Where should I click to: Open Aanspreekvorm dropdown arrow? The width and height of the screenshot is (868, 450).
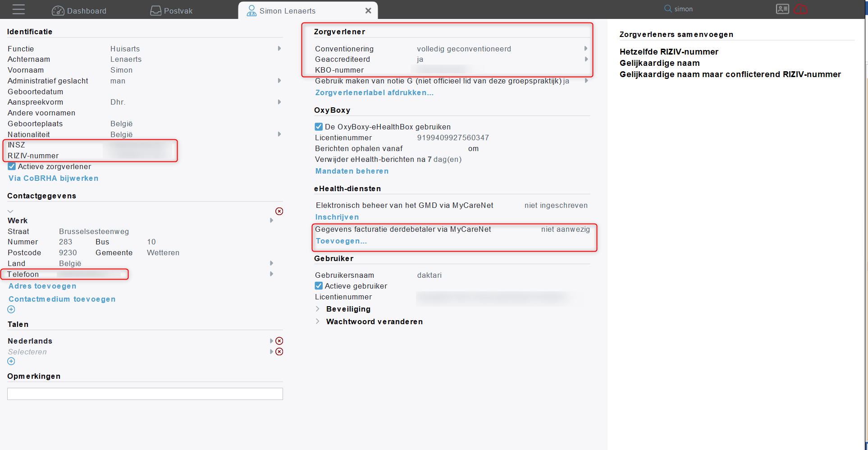(279, 102)
